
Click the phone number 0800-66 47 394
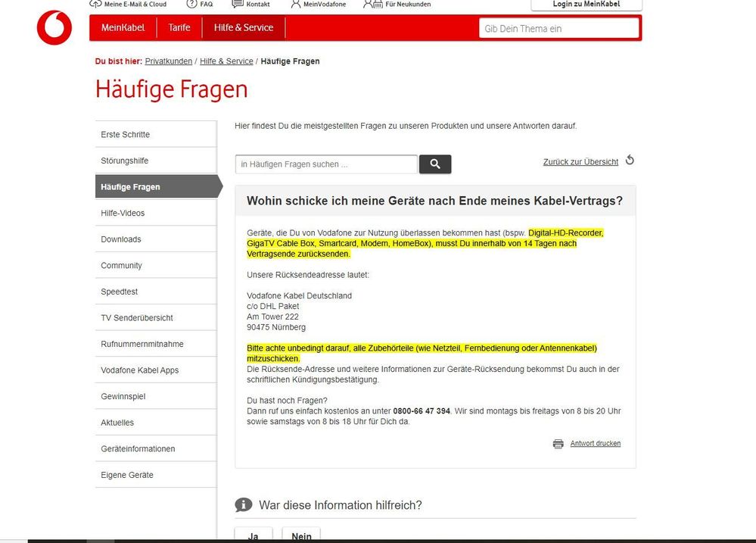point(422,410)
